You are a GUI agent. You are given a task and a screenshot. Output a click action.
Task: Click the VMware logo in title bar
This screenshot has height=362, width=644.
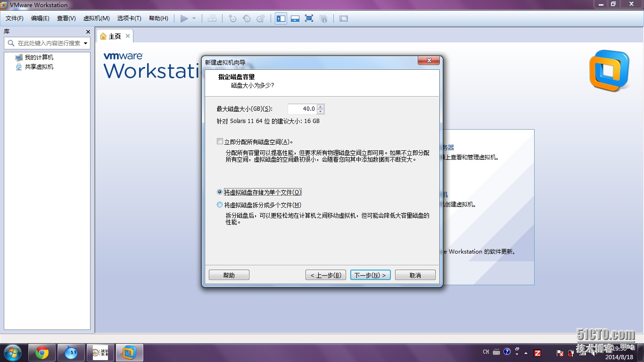(x=4, y=5)
